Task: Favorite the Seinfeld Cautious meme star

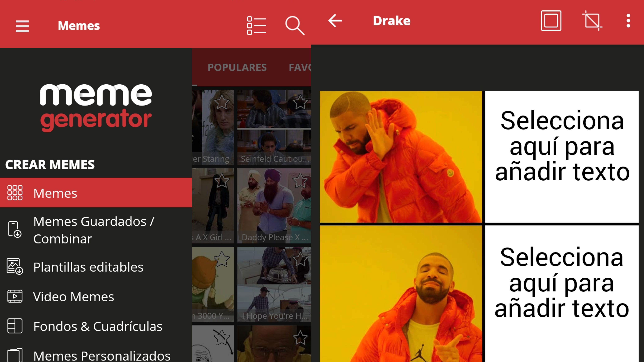Action: [x=300, y=102]
